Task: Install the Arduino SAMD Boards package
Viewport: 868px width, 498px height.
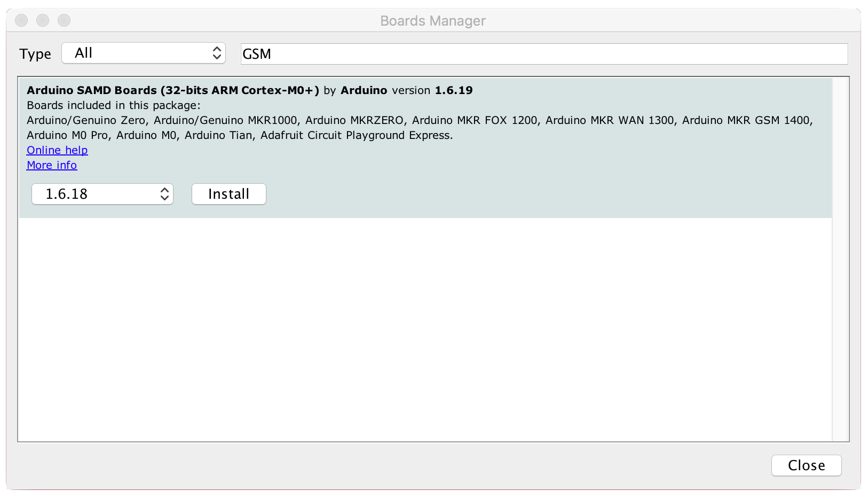Action: click(229, 194)
